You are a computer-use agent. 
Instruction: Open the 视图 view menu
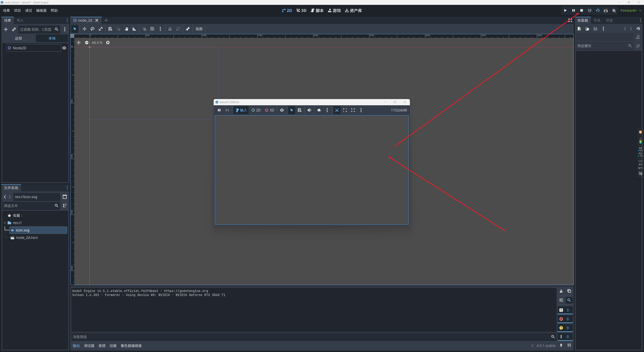pyautogui.click(x=199, y=29)
